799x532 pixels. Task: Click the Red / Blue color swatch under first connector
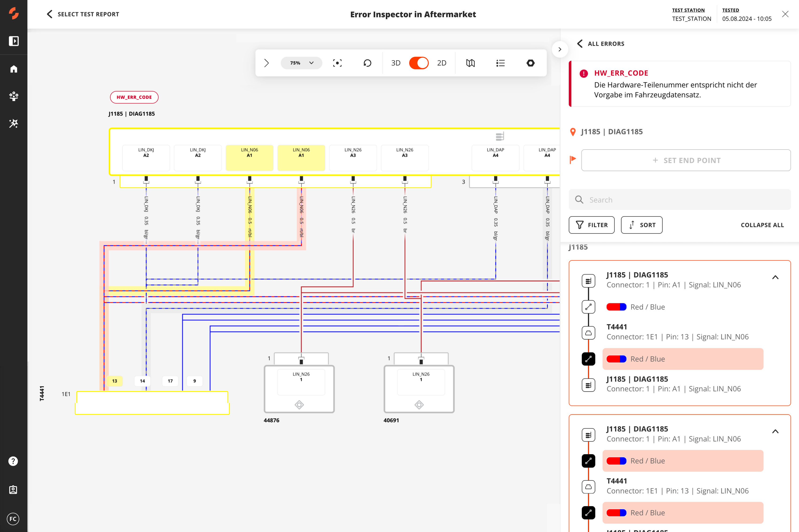point(616,307)
